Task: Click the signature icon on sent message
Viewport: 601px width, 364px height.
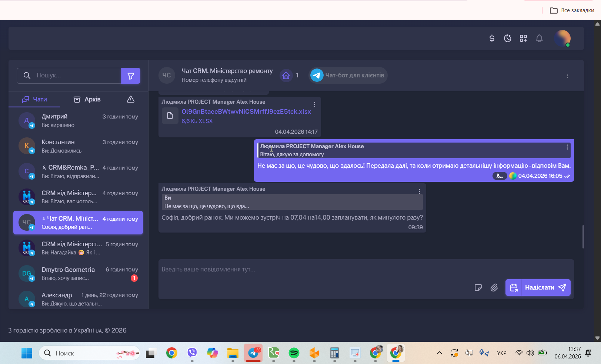Action: pos(500,176)
